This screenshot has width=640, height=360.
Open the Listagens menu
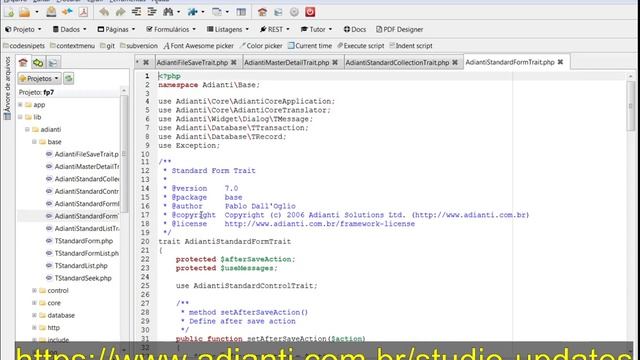(x=228, y=29)
